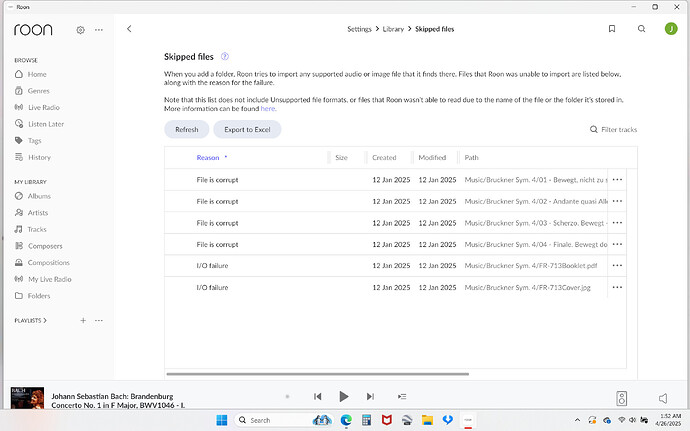690x431 pixels.
Task: Sort by the Modified column header
Action: pyautogui.click(x=432, y=158)
